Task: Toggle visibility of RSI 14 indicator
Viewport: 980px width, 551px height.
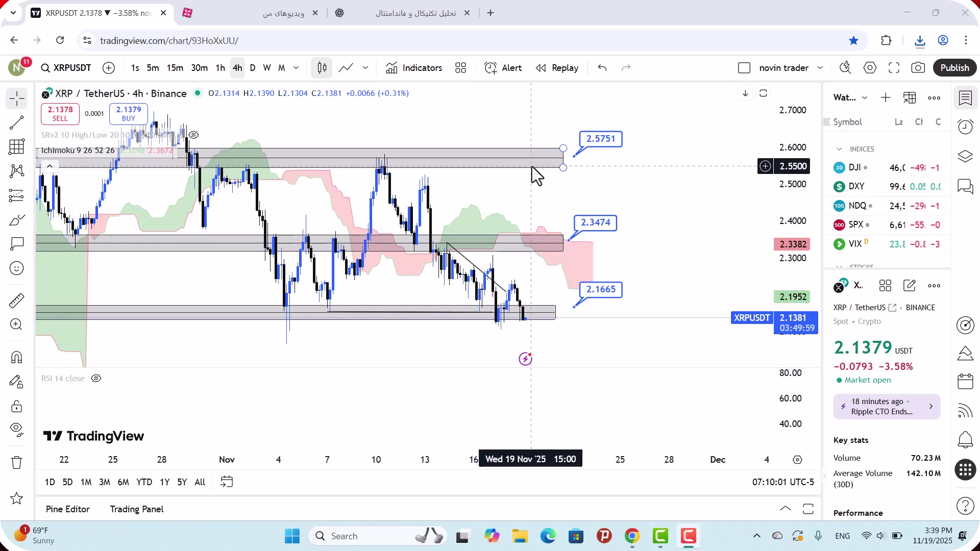Action: 96,378
